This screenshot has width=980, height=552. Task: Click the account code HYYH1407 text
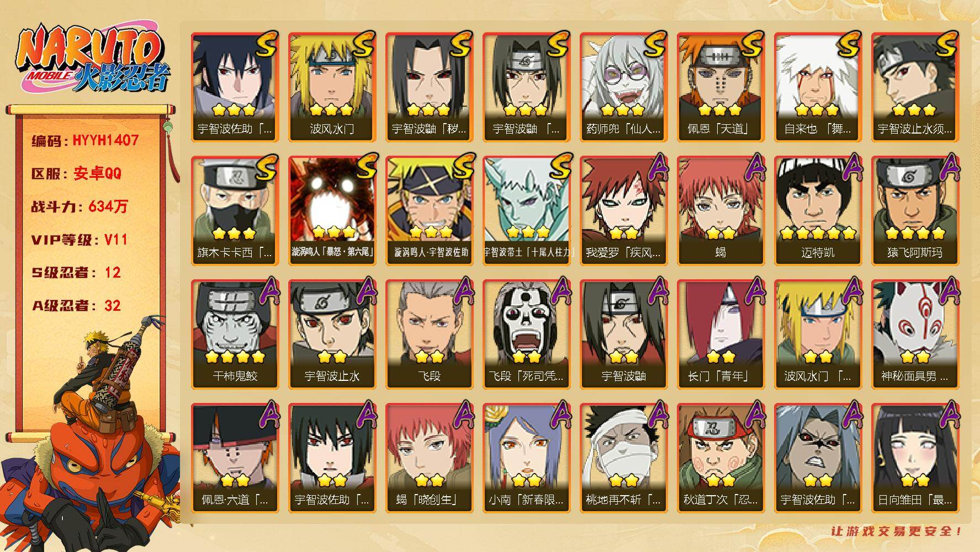(x=105, y=140)
